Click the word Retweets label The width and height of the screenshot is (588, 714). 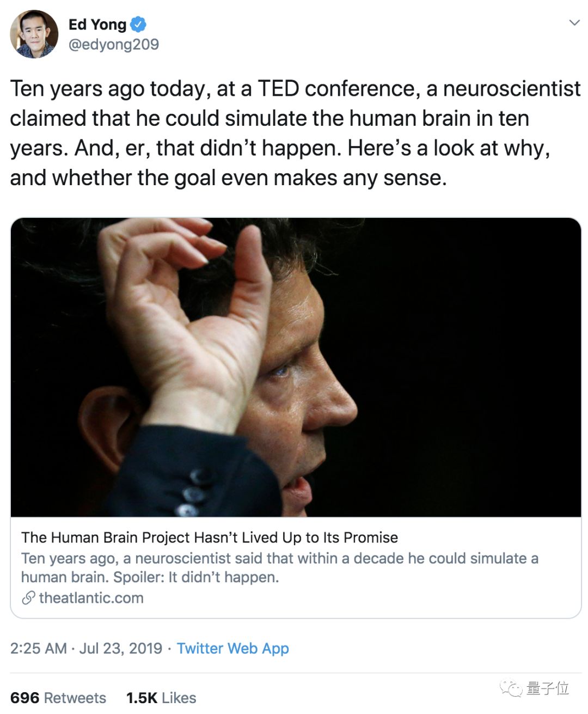[x=75, y=698]
